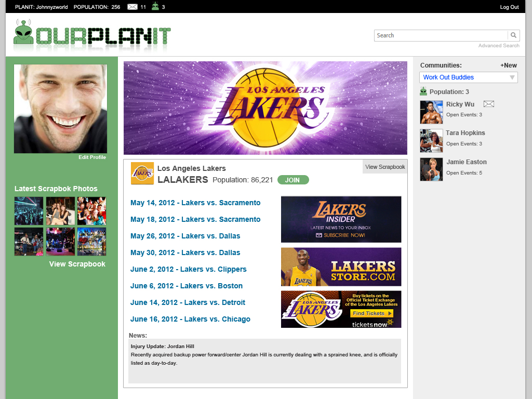Image resolution: width=532 pixels, height=399 pixels.
Task: Click the envelope icon beside Ricky Wu
Action: 488,104
